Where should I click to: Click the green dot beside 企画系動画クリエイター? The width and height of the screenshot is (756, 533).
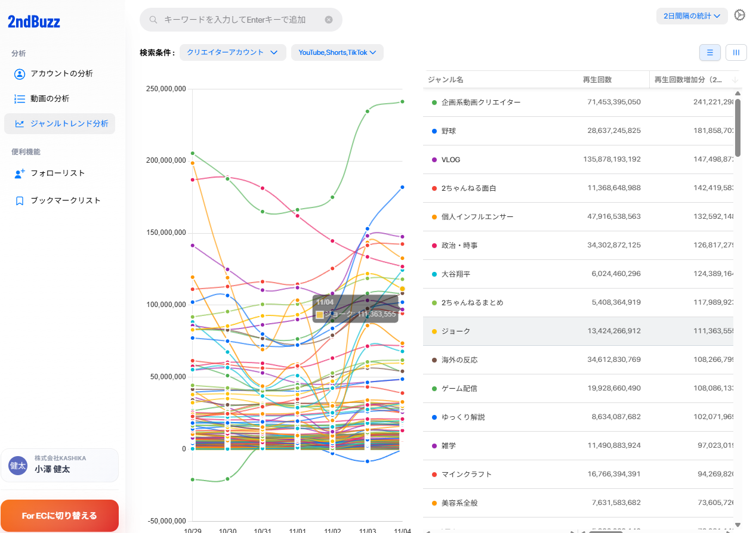(434, 103)
